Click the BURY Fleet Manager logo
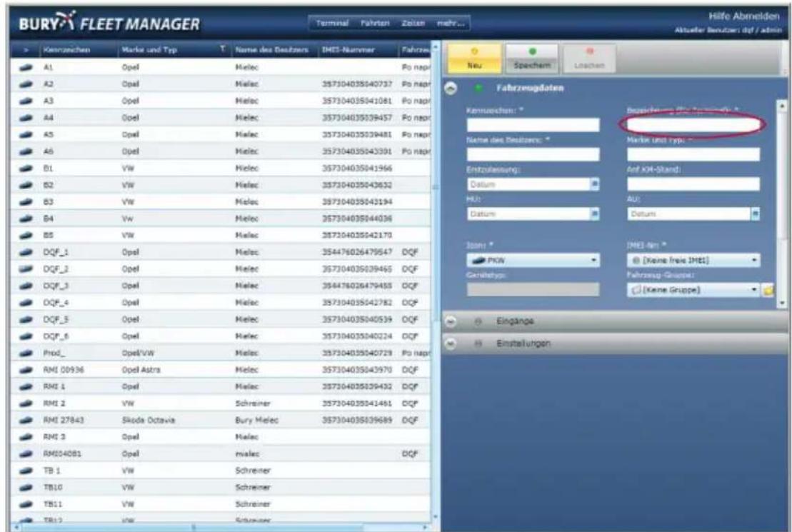This screenshot has height=532, width=792. 109,23
